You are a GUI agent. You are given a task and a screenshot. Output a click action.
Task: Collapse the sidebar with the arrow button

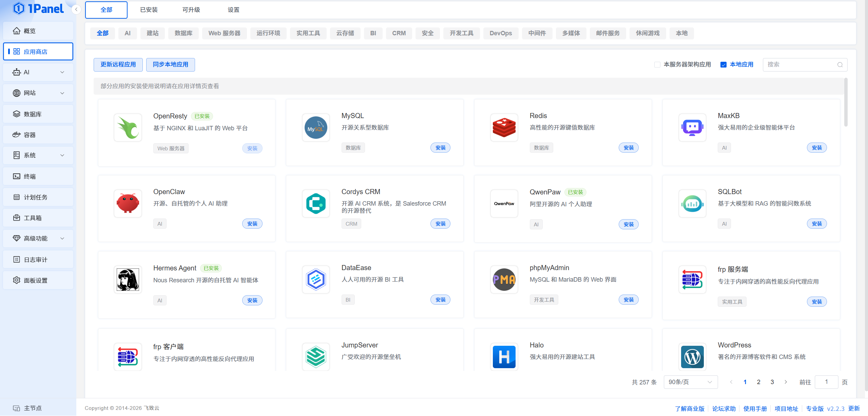pyautogui.click(x=76, y=10)
